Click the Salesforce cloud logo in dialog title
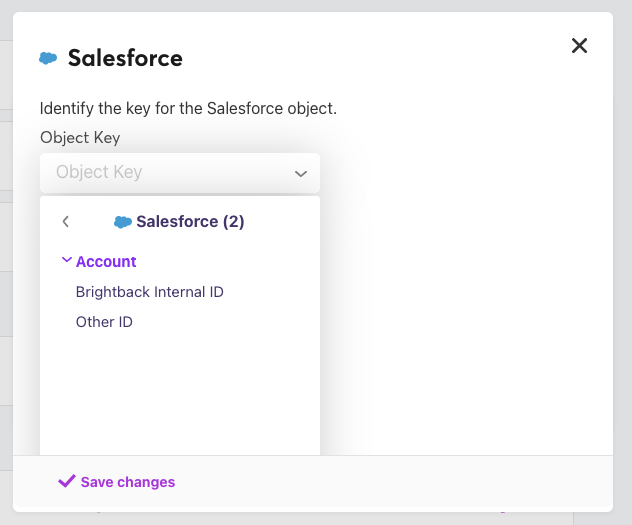 (48, 58)
